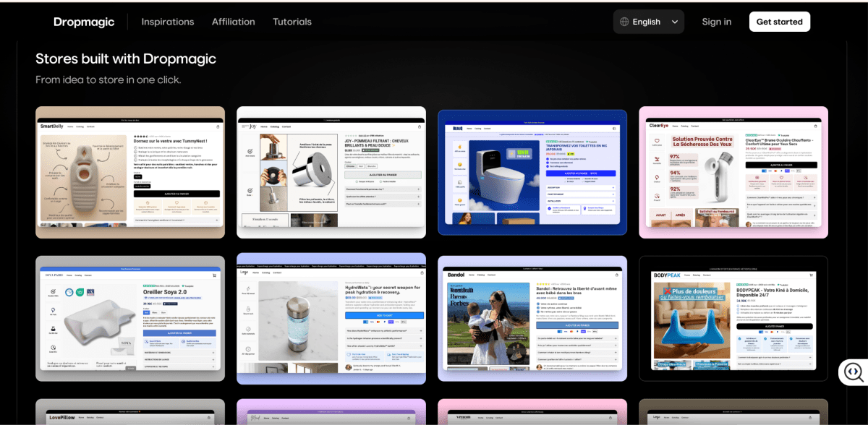The width and height of the screenshot is (868, 425).
Task: Open the HydroWella store thumbnail
Action: 331,318
